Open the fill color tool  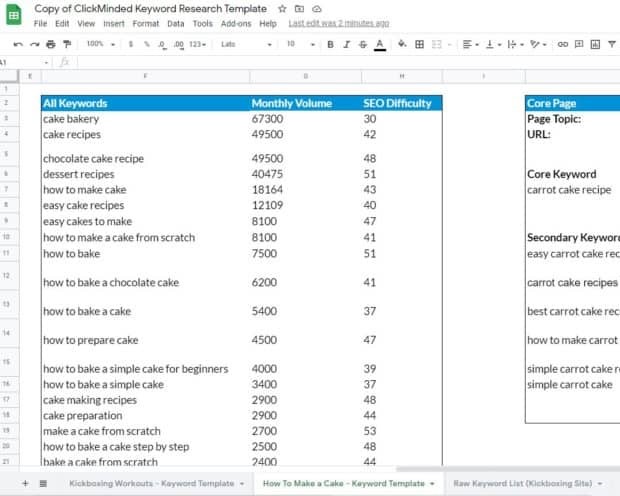click(402, 44)
